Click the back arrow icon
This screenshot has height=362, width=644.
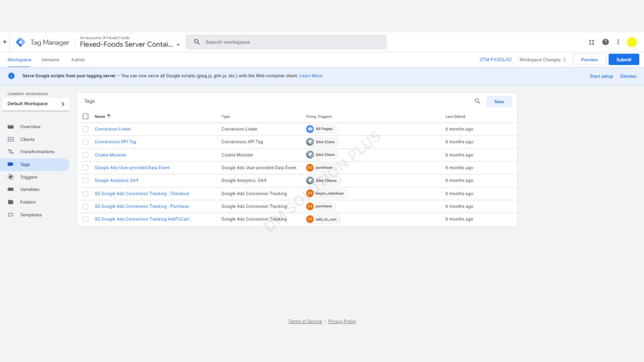point(5,42)
